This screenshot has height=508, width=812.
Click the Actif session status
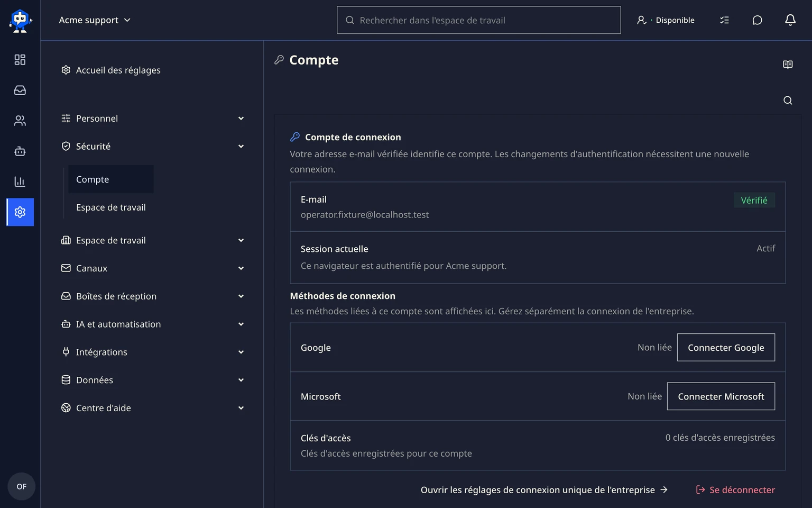pyautogui.click(x=765, y=248)
